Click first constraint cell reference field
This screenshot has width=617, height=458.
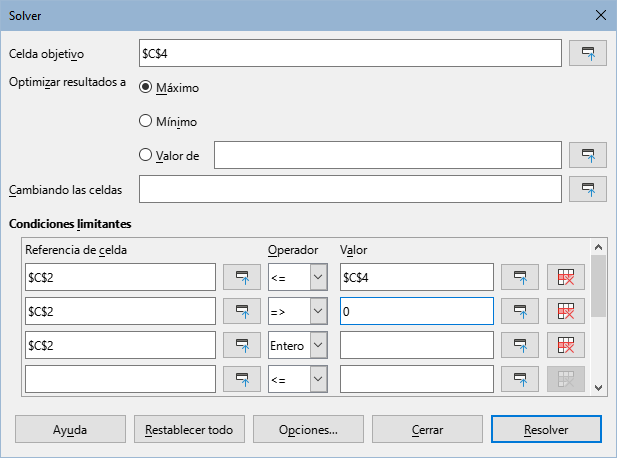click(x=120, y=277)
